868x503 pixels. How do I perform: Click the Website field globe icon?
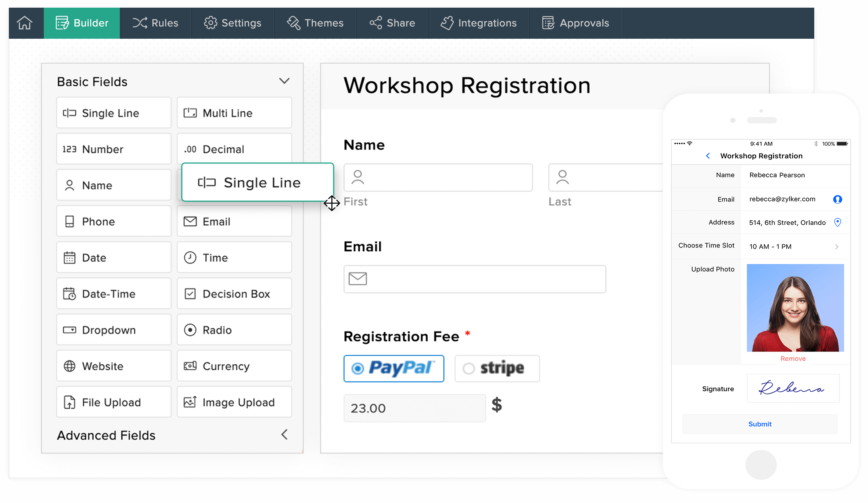tap(69, 366)
